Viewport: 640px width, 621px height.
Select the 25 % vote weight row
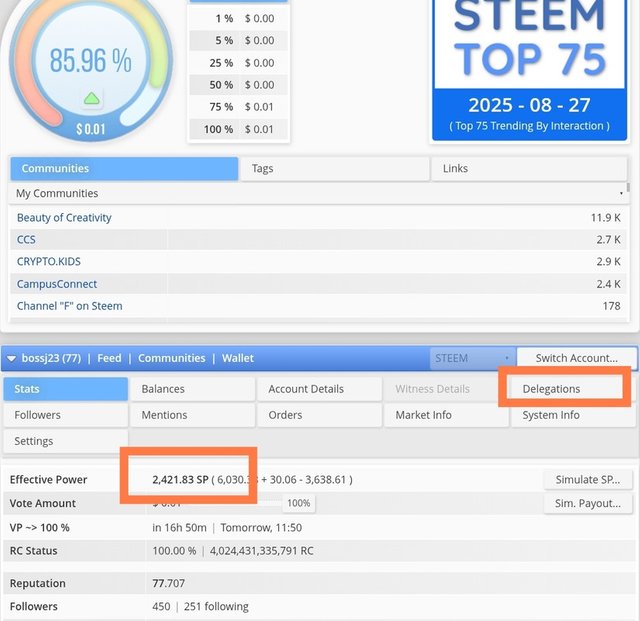[239, 63]
